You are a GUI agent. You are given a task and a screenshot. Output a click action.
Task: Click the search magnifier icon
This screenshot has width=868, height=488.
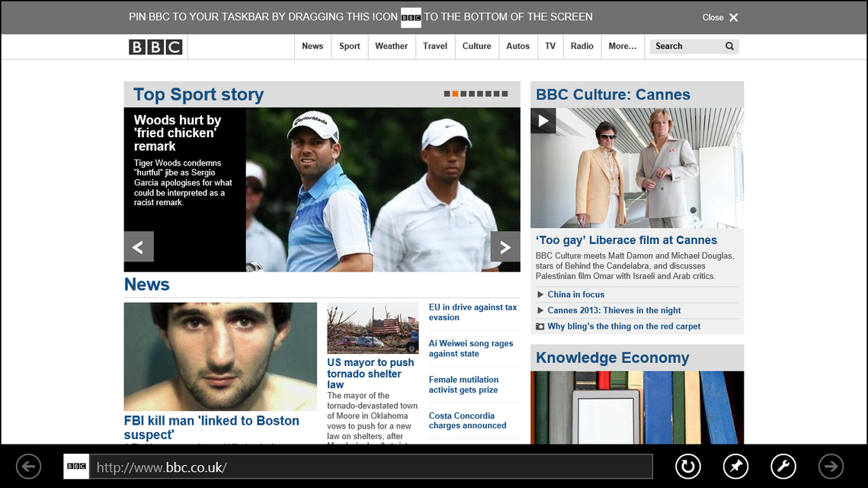pos(729,47)
